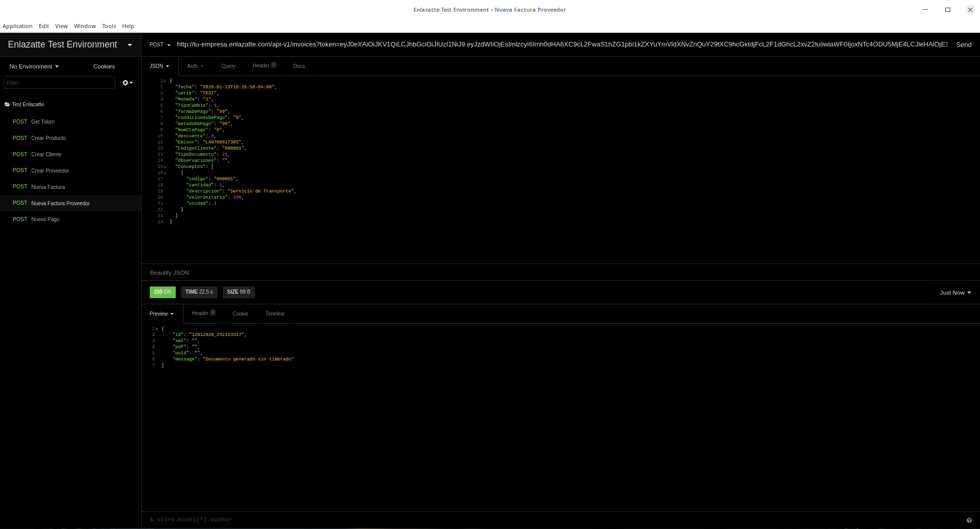Open the Auth type dropdown
The width and height of the screenshot is (980, 529).
[x=195, y=66]
